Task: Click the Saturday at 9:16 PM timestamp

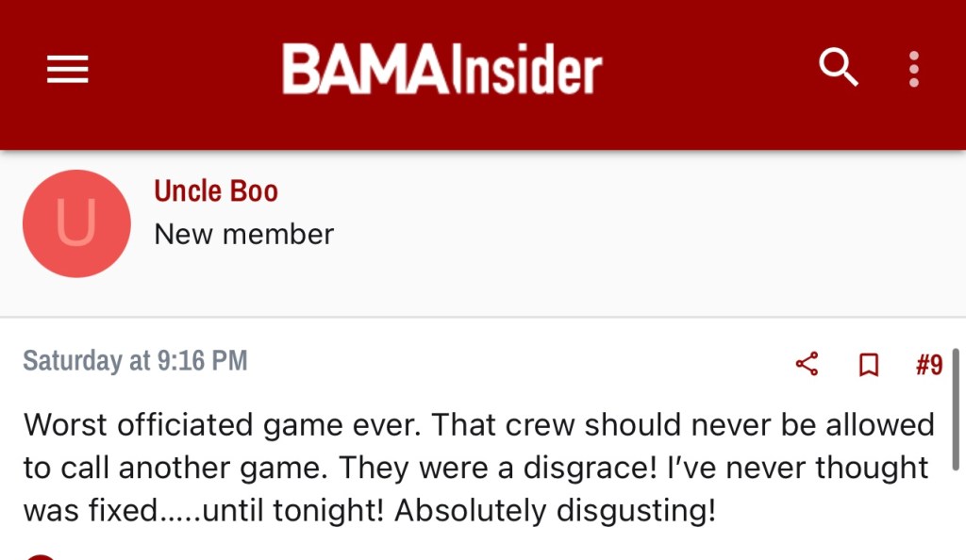Action: [x=135, y=360]
